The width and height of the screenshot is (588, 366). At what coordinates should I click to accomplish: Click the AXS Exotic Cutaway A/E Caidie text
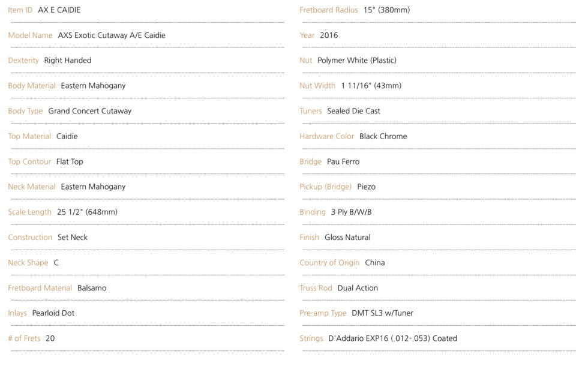click(112, 35)
